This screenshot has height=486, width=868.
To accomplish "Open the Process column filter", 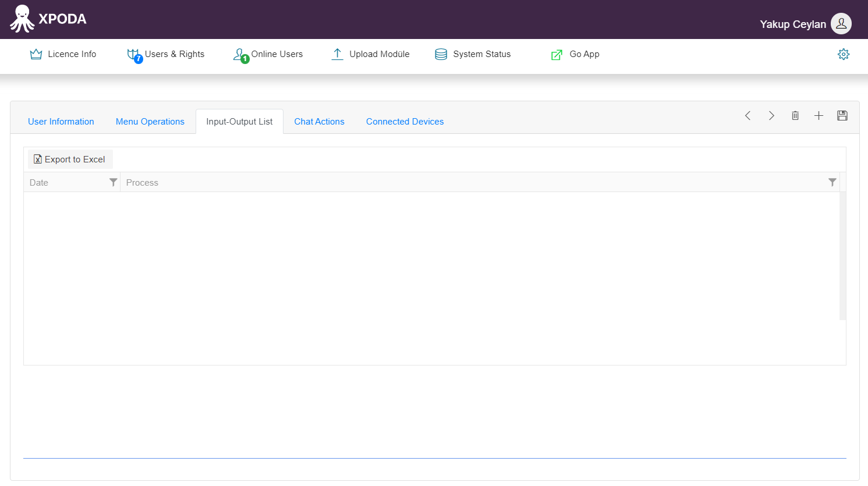I will click(832, 182).
